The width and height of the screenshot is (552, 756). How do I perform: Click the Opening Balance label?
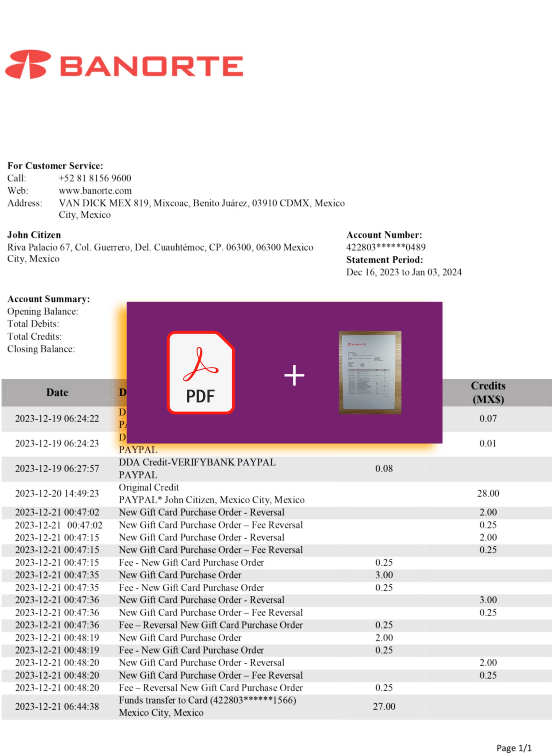coord(43,311)
